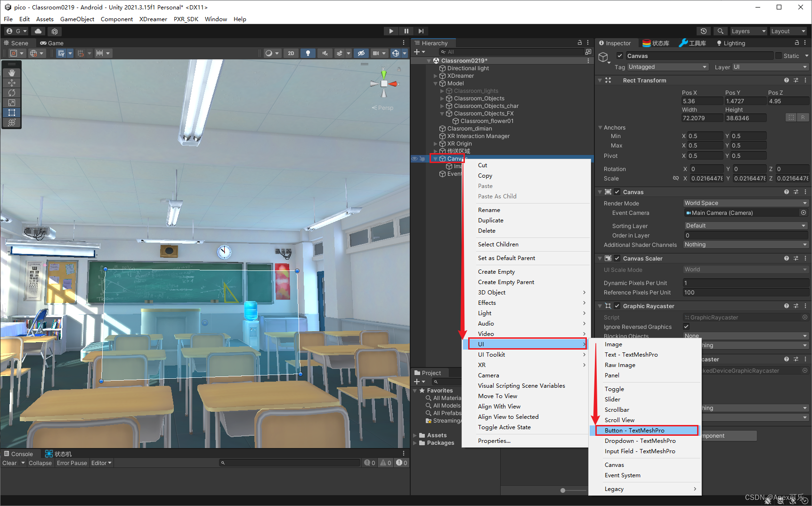This screenshot has width=812, height=506.
Task: Lock the Hierarchy panel
Action: (580, 43)
